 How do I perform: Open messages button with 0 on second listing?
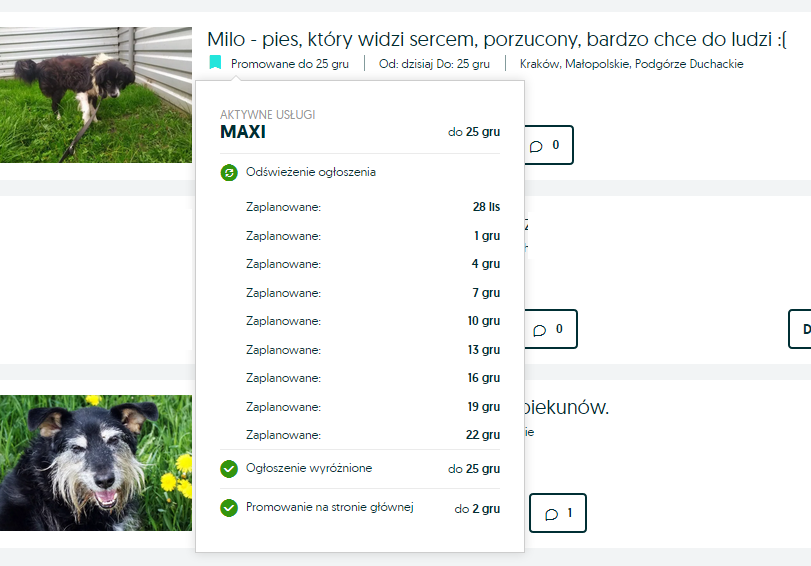click(550, 329)
